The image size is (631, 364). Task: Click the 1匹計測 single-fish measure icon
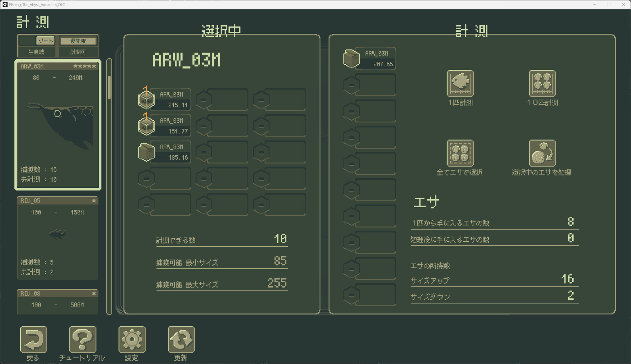pos(460,84)
